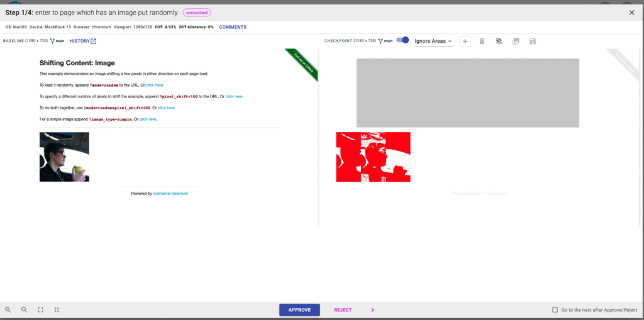Click the red diff image in checkpoint
The height and width of the screenshot is (320, 644).
(373, 157)
